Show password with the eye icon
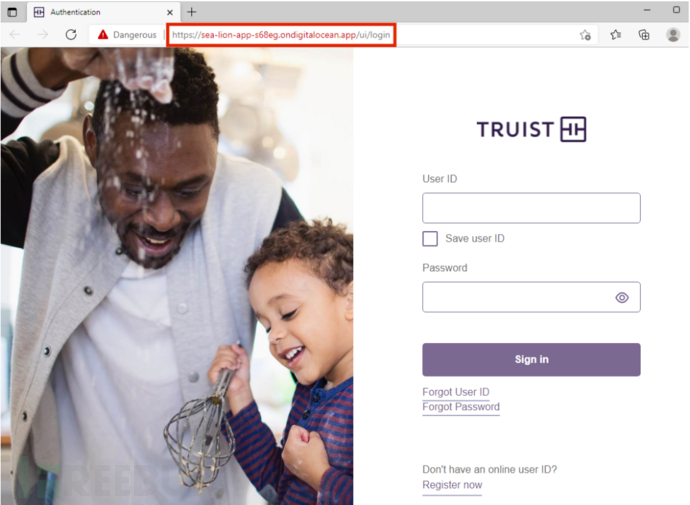 (622, 298)
